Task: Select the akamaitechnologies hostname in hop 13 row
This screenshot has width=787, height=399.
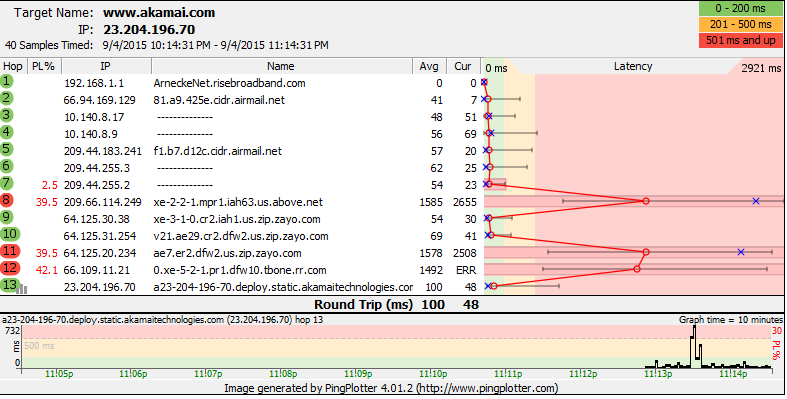Action: (x=283, y=288)
